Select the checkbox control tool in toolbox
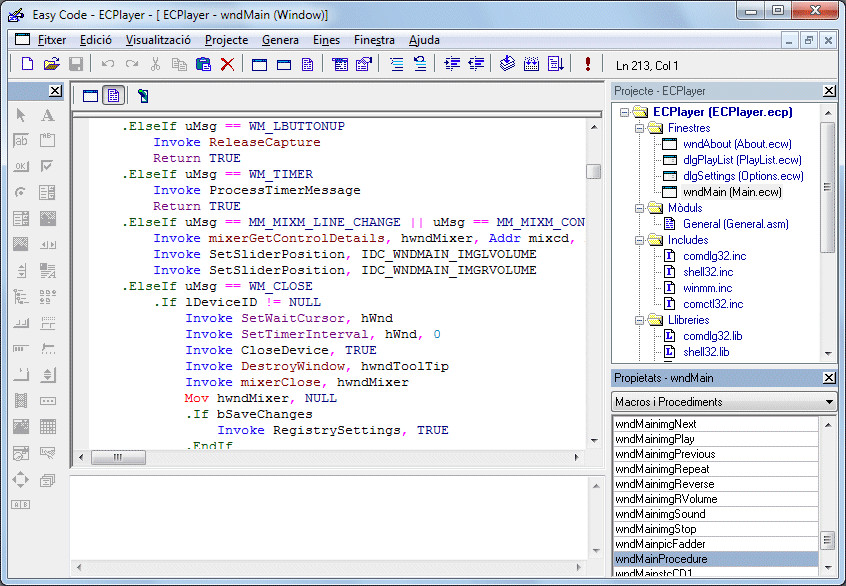The height and width of the screenshot is (586, 846). (x=47, y=166)
